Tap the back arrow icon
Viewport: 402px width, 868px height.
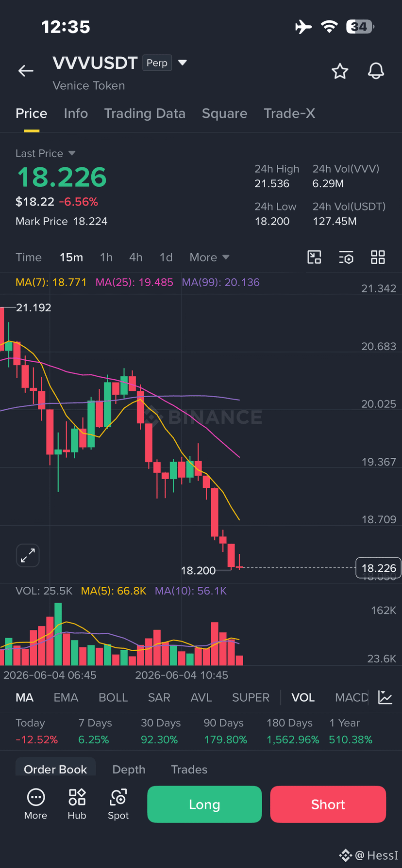coord(26,71)
